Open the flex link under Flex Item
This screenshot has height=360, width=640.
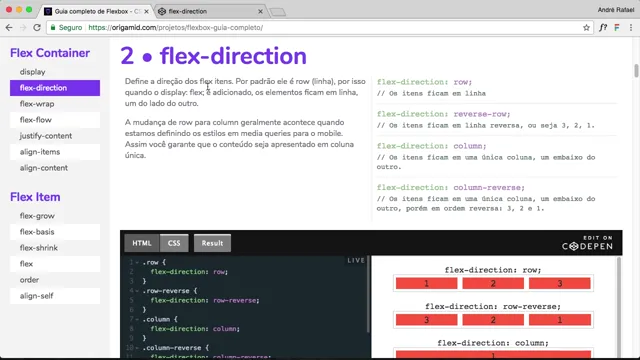55,264
